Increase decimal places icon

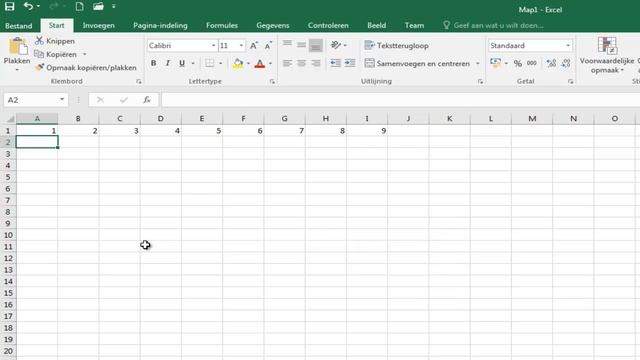[x=551, y=63]
